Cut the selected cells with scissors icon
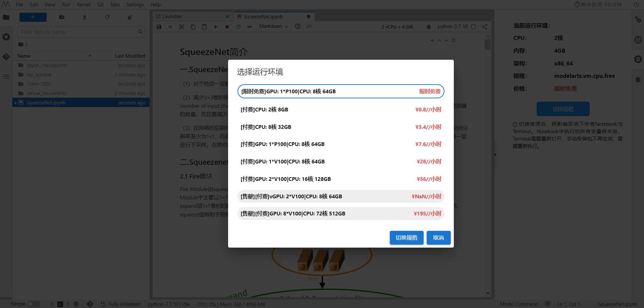Image resolution: width=644 pixels, height=308 pixels. (182, 27)
